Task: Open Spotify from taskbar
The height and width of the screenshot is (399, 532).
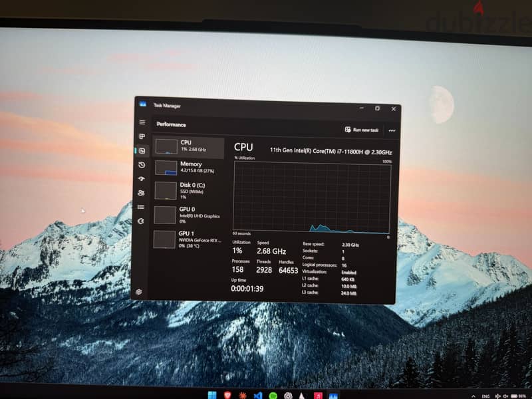Action: tap(273, 396)
